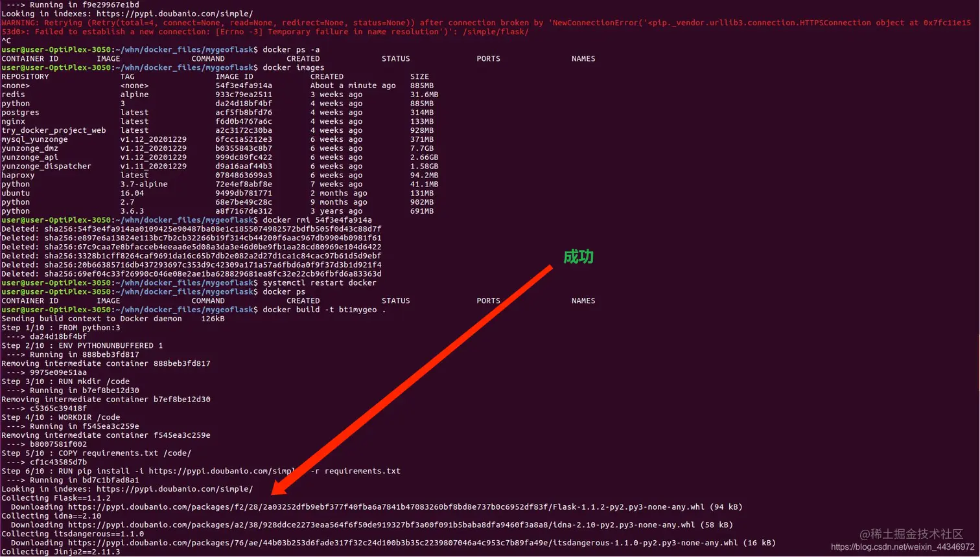This screenshot has width=980, height=557.
Task: Click the '3 years ago' created value
Action: (336, 212)
